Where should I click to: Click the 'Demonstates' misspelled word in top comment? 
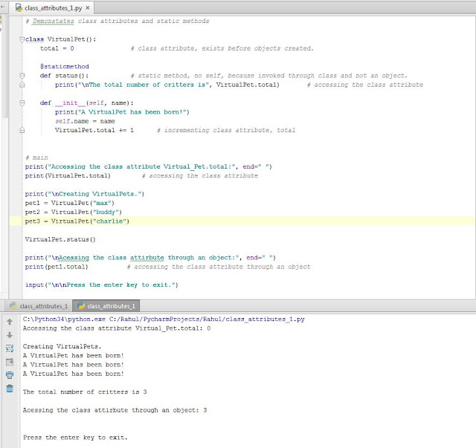pos(53,21)
